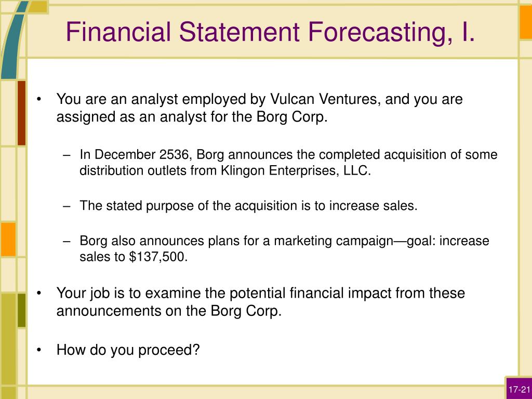Click the olive green bar on left border

(x=21, y=310)
